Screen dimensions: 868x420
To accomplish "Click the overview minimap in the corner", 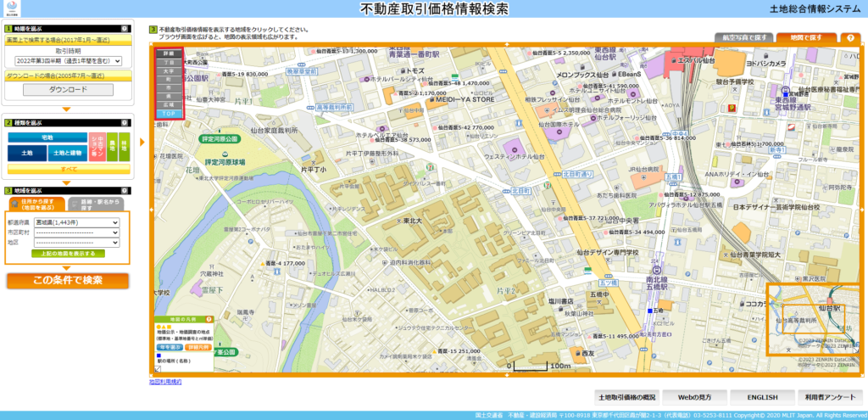I will click(813, 319).
